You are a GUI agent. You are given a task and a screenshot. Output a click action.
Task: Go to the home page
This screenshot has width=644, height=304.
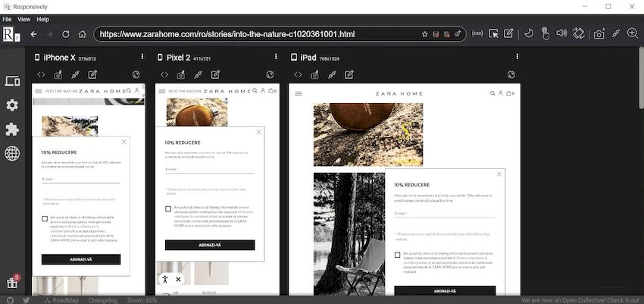(82, 34)
